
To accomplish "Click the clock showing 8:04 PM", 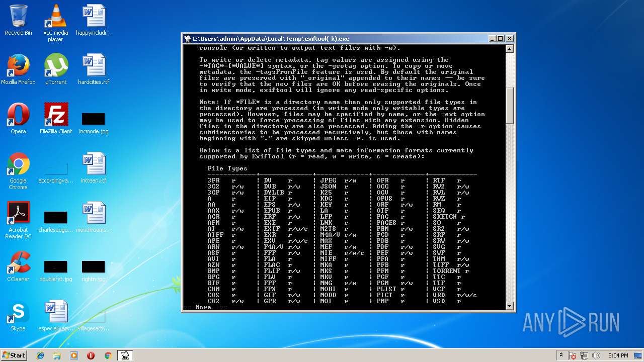I will coord(618,355).
